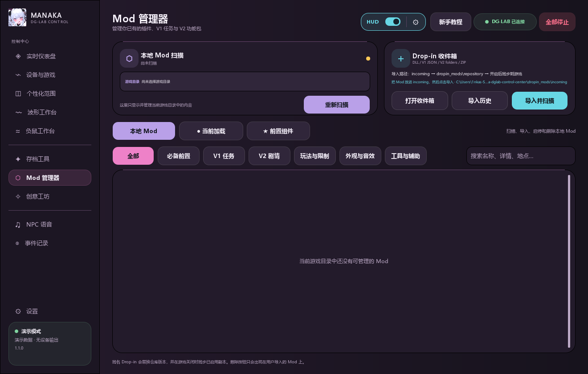Image resolution: width=588 pixels, height=374 pixels.
Task: Switch to the 当前加载 tab
Action: pos(211,131)
